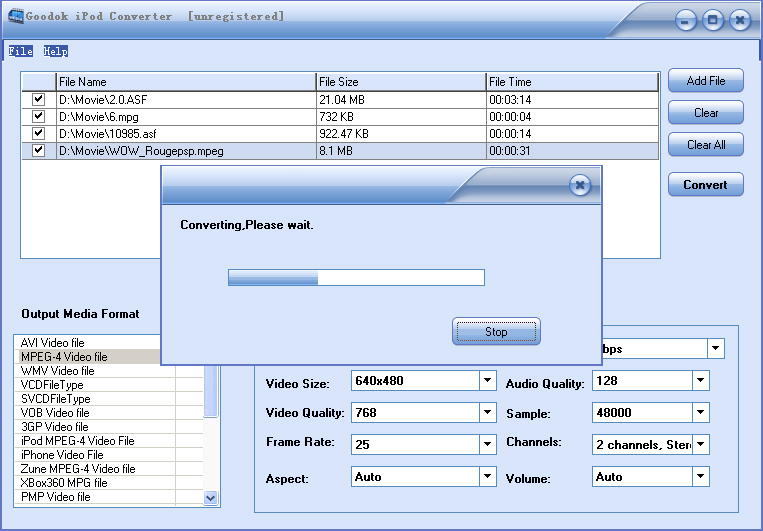The image size is (763, 531).
Task: Select VOB Video file format
Action: (94, 413)
